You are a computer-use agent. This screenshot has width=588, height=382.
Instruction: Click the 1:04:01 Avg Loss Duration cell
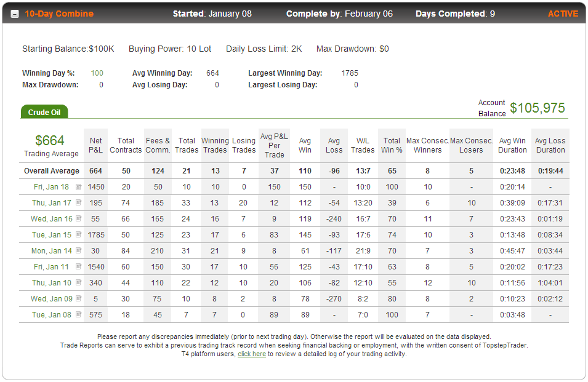coord(550,283)
